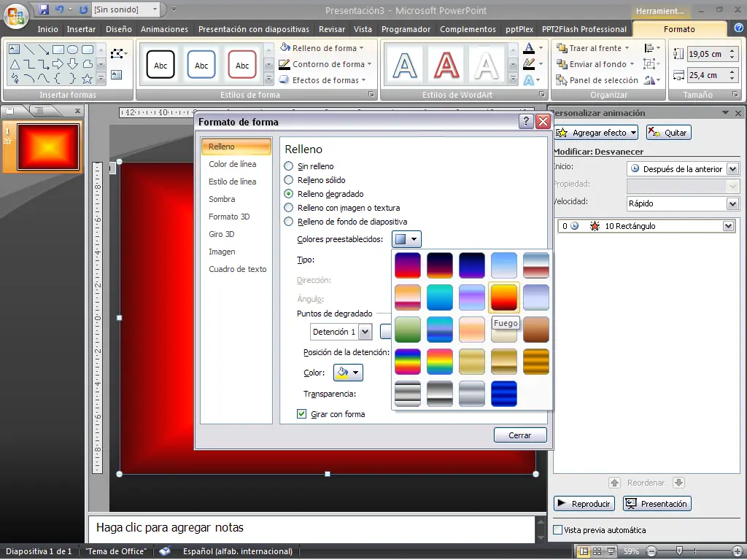The height and width of the screenshot is (560, 747).
Task: Open the Detención 1 dropdown
Action: pyautogui.click(x=365, y=332)
